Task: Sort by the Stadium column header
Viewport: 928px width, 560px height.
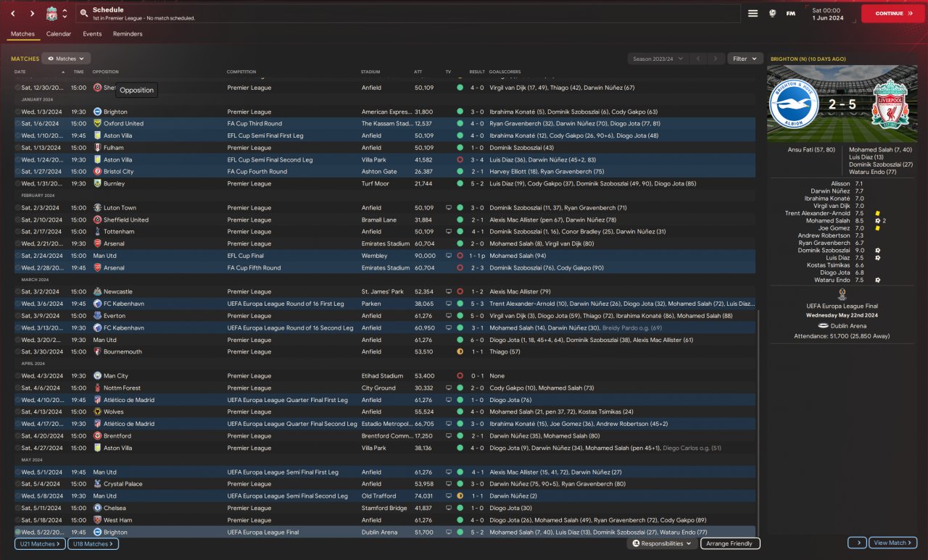Action: (370, 72)
